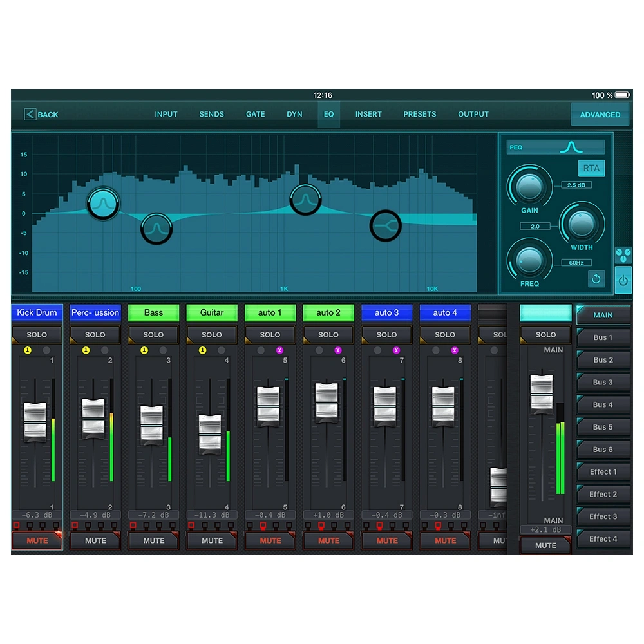Select Bus 3 in the right sidebar
The image size is (644, 644).
point(603,382)
